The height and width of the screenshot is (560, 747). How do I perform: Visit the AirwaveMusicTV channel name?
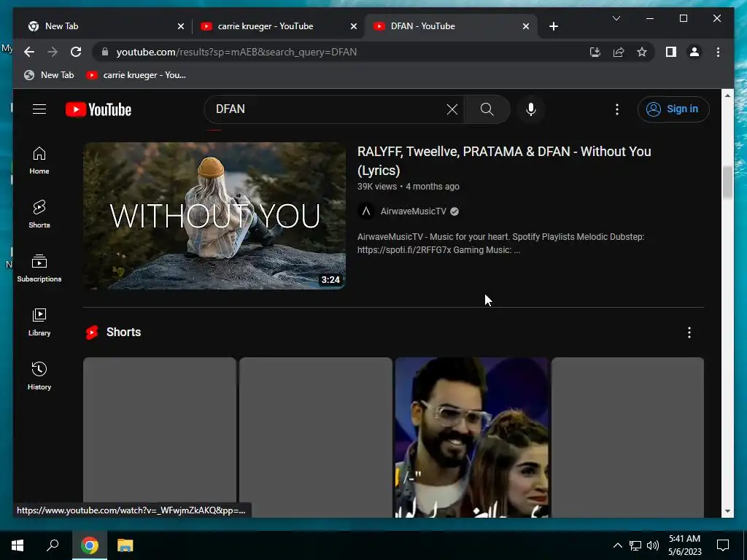(413, 211)
